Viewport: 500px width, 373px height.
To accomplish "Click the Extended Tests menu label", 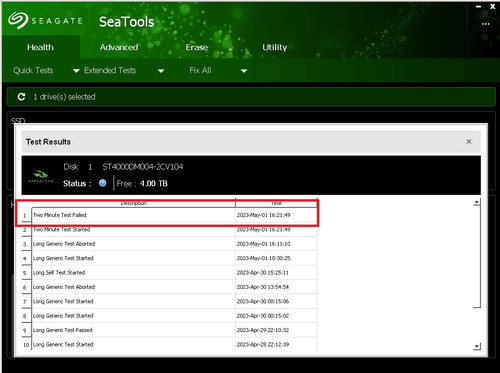I will [110, 70].
